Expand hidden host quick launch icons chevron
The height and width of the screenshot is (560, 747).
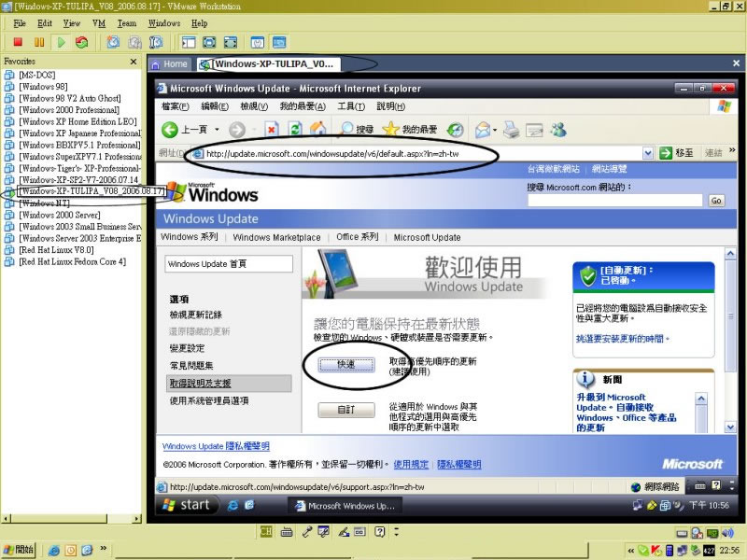pyautogui.click(x=103, y=548)
